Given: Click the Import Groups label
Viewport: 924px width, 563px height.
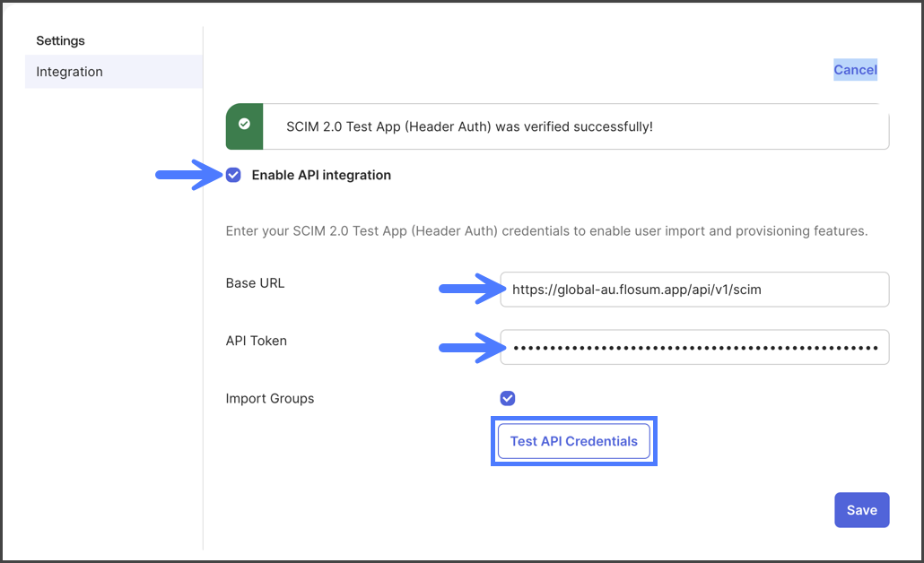Looking at the screenshot, I should [270, 398].
